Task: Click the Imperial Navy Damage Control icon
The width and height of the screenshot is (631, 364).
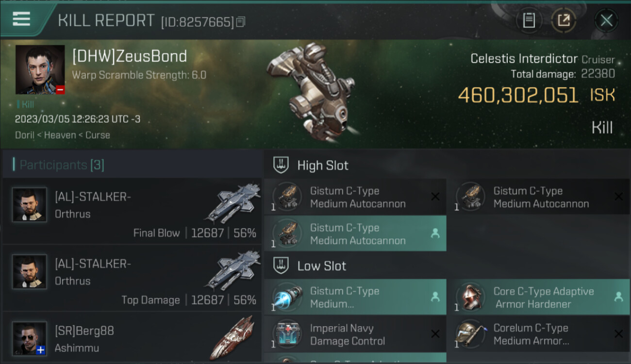Action: 287,334
